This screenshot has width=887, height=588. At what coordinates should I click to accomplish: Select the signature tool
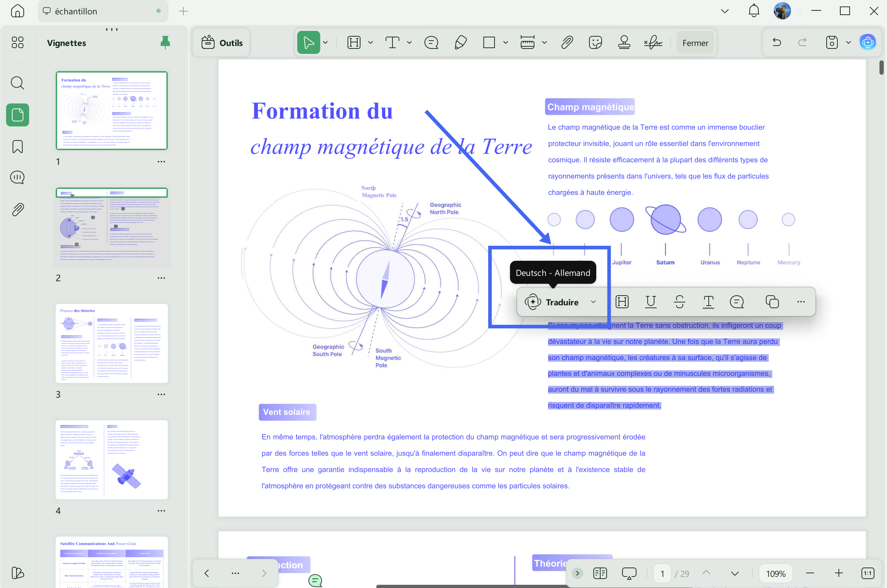pos(653,42)
